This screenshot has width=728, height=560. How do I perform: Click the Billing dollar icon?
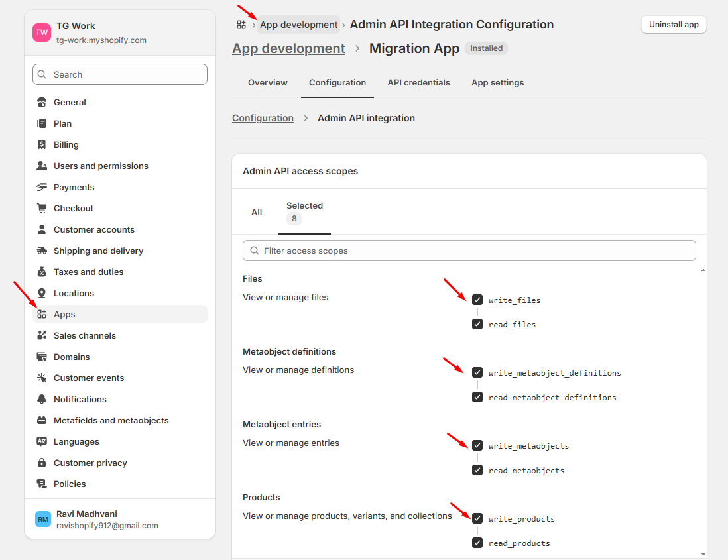(42, 144)
